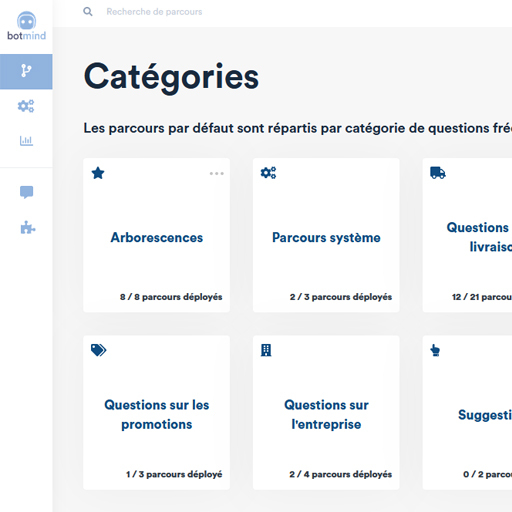This screenshot has height=512, width=512.
Task: Click the star icon on Arborescences card
Action: (98, 173)
